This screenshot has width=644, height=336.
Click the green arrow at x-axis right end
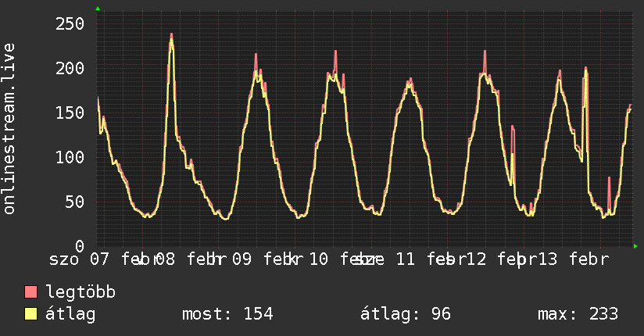635,246
